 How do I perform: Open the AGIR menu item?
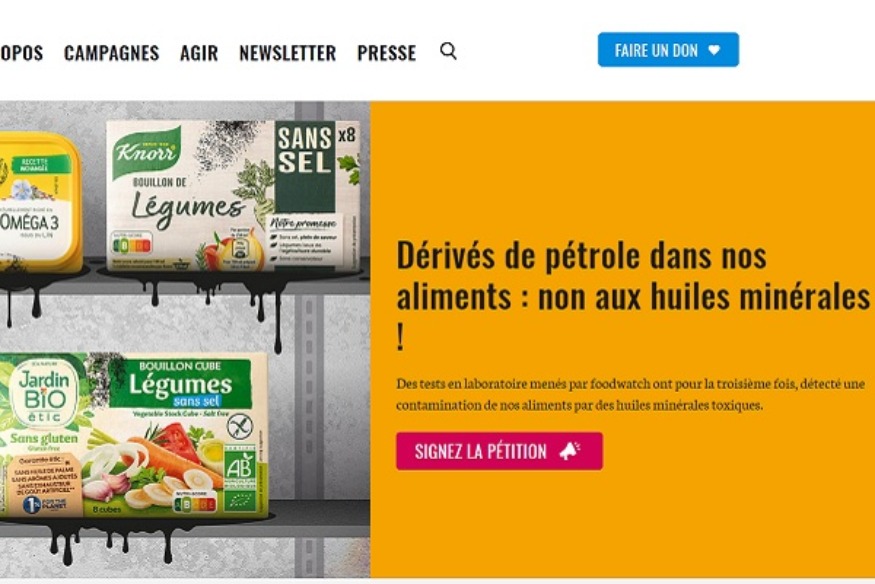click(x=199, y=53)
